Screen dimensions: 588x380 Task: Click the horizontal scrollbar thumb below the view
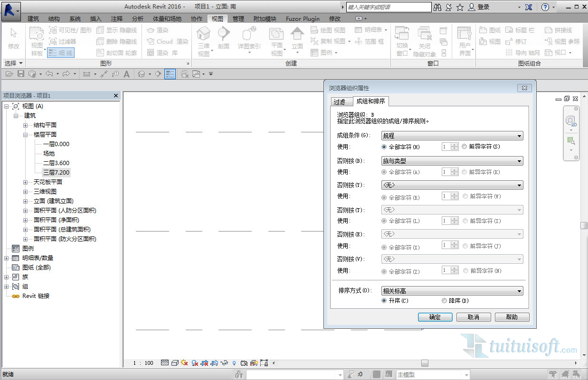425,363
